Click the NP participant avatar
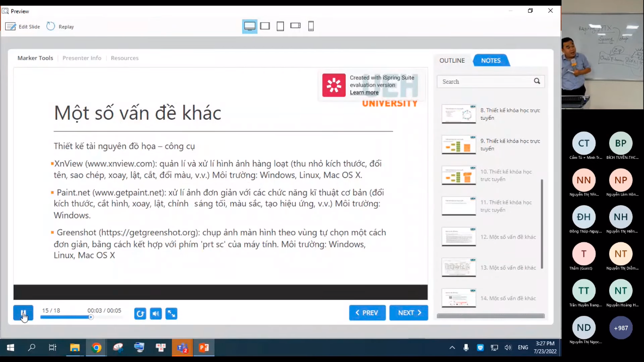The height and width of the screenshot is (362, 644). [620, 180]
